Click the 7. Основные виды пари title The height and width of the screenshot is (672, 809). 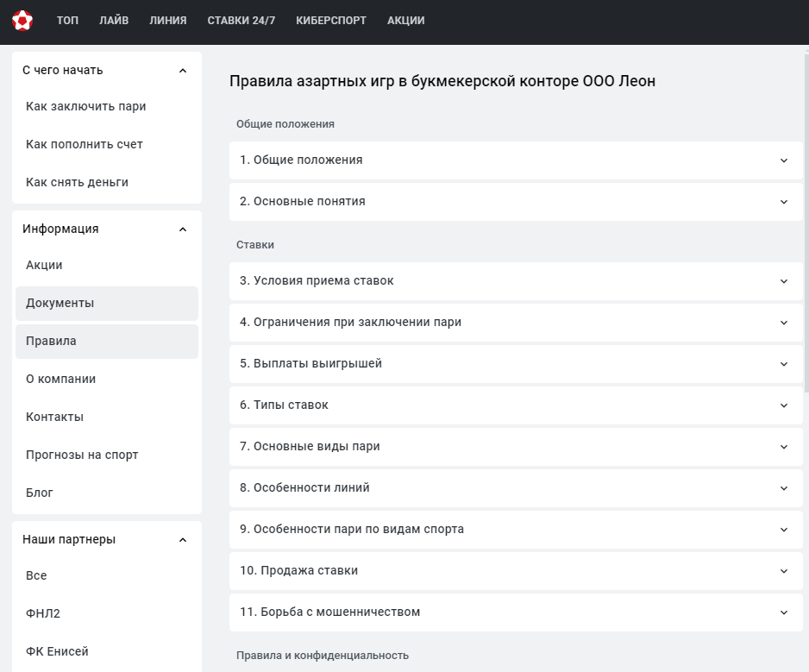310,447
